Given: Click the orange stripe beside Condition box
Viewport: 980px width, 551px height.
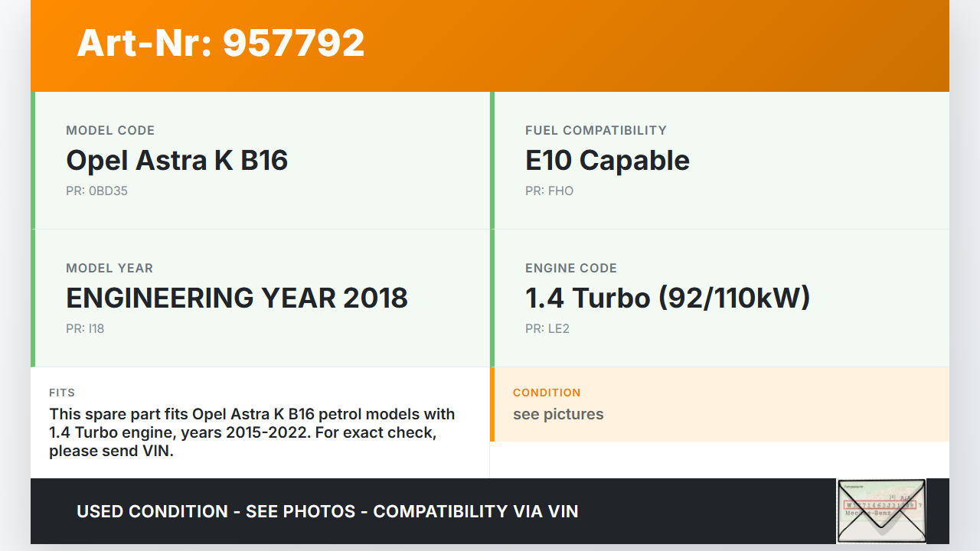Looking at the screenshot, I should 492,404.
